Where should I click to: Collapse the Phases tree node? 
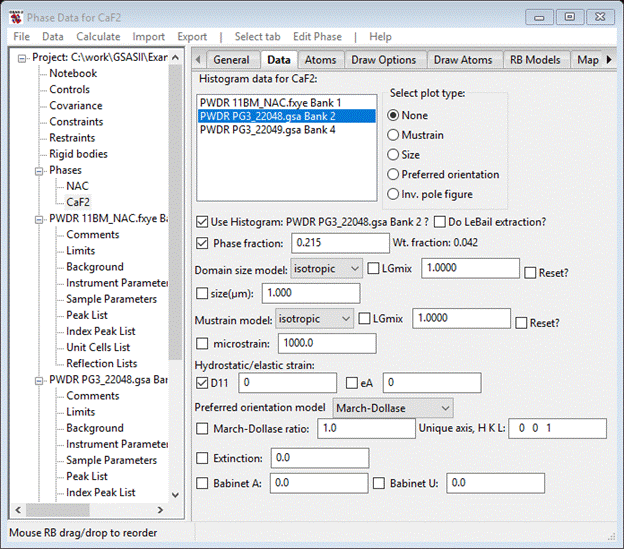click(39, 170)
